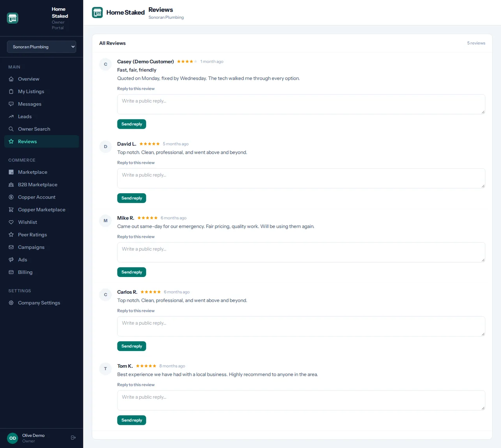This screenshot has width=501, height=448.
Task: Open Owner Search menu item
Action: coord(41,129)
